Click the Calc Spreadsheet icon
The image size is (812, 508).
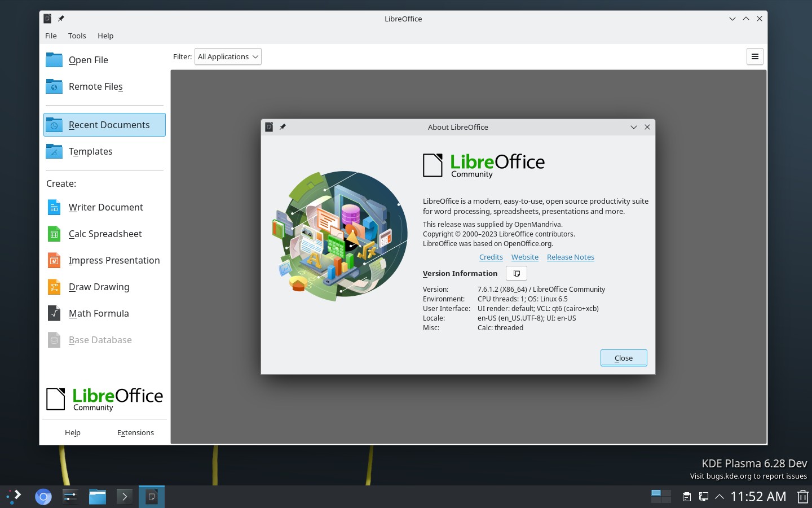[x=54, y=234]
